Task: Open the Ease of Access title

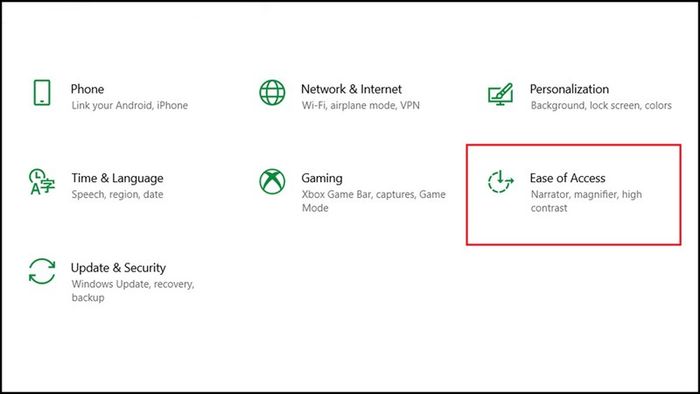Action: pos(567,178)
